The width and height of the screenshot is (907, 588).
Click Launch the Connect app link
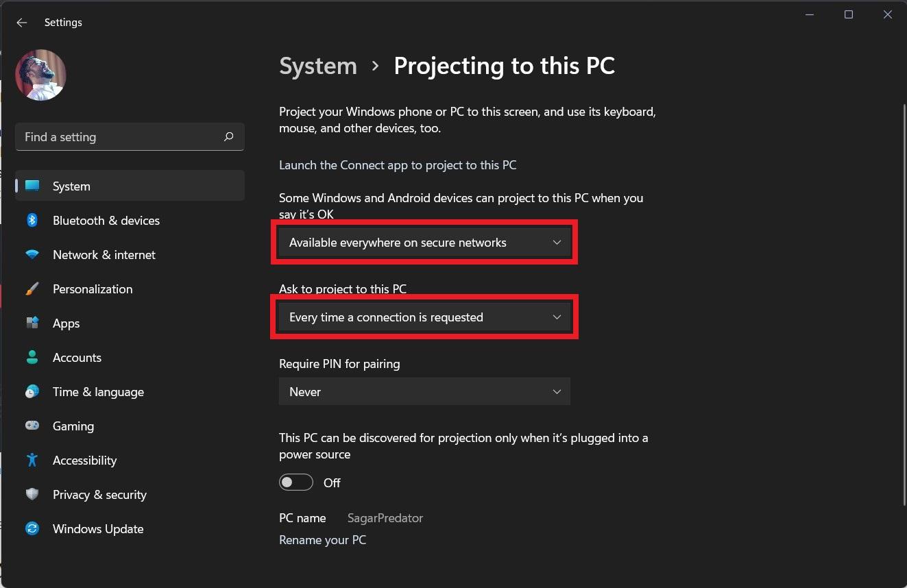click(398, 165)
